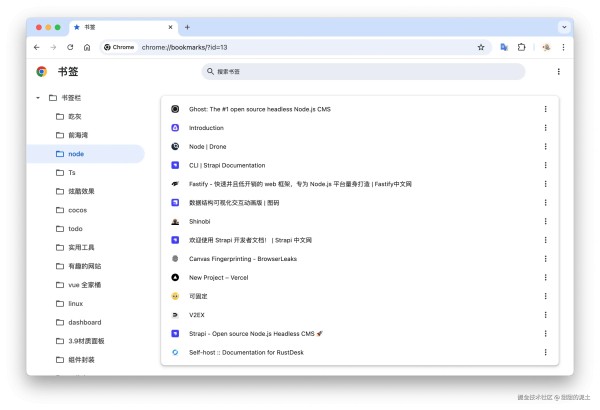
Task: Select the CLI | Strapi Documentation bookmark
Action: (x=360, y=165)
